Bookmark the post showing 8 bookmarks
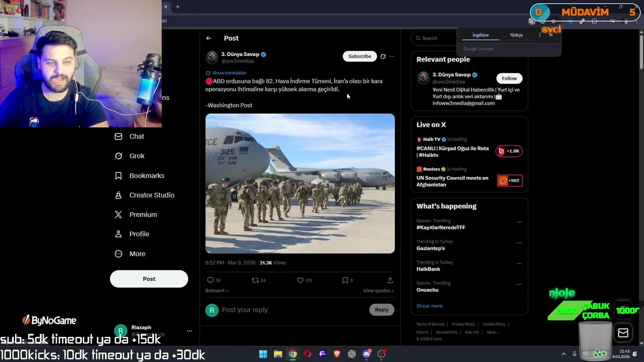 pos(345,280)
